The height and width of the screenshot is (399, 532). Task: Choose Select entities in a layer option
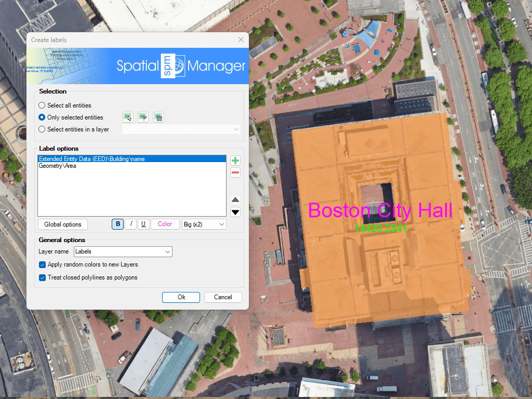click(x=74, y=129)
